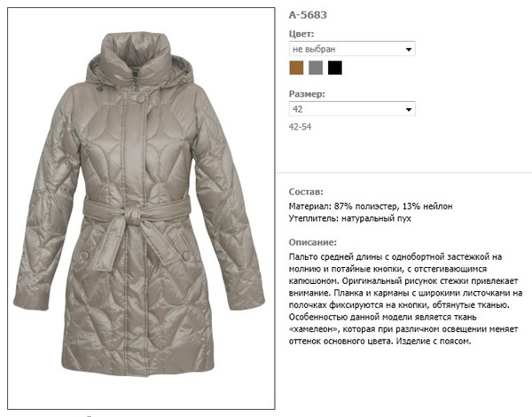Click the arrow on the size 42 combo box
The image size is (532, 417).
409,110
